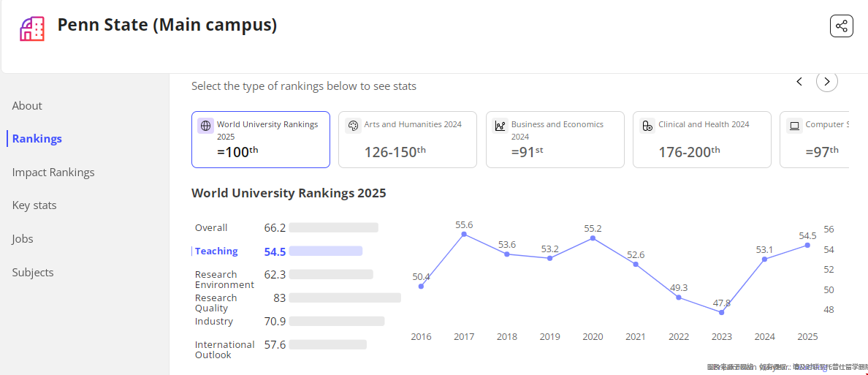
Task: Click the laptop icon for Computer Science card
Action: click(794, 126)
